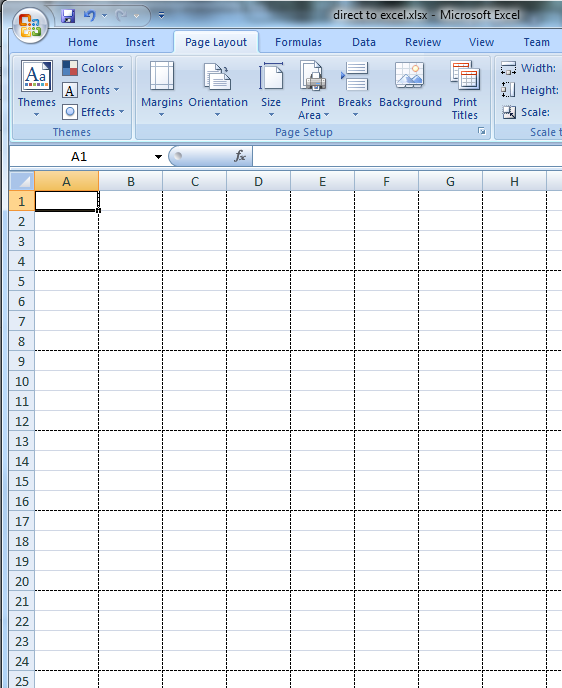Expand the theme Fonts dropdown
Image resolution: width=562 pixels, height=688 pixels.
[x=91, y=90]
